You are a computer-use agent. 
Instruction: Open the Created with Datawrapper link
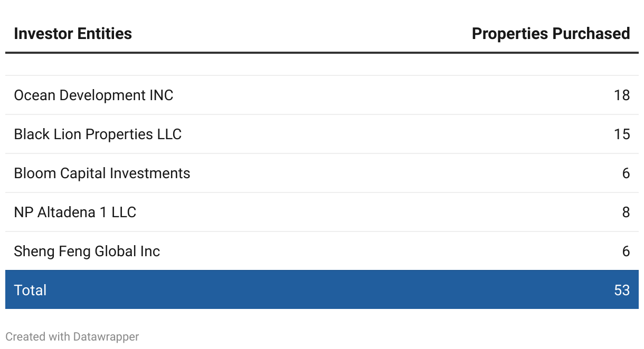72,336
